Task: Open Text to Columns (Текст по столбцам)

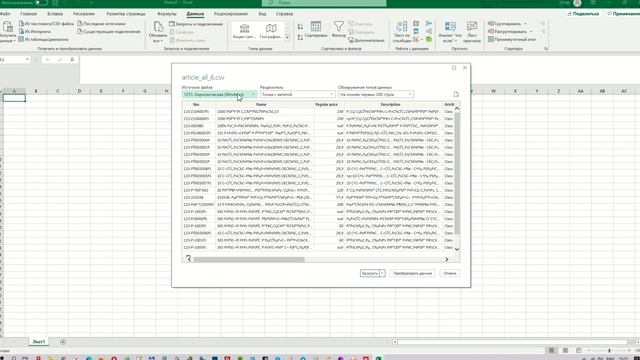Action: [402, 32]
